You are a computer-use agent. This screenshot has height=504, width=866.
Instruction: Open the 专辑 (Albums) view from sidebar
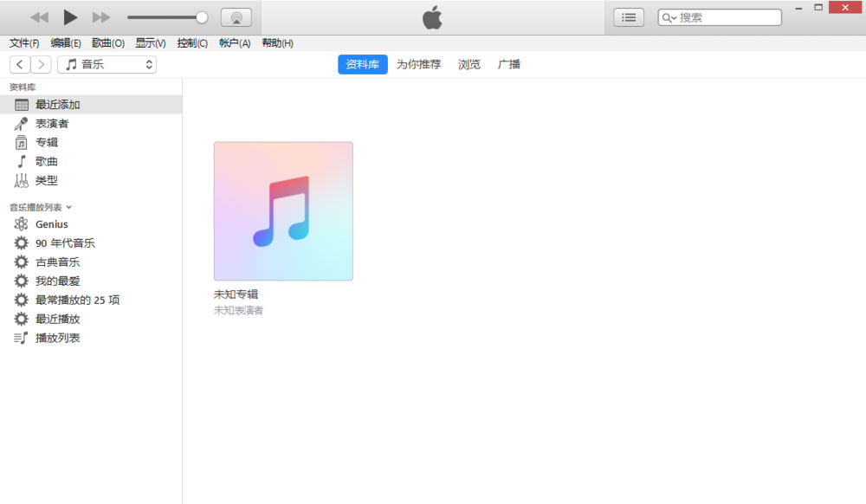pyautogui.click(x=46, y=142)
